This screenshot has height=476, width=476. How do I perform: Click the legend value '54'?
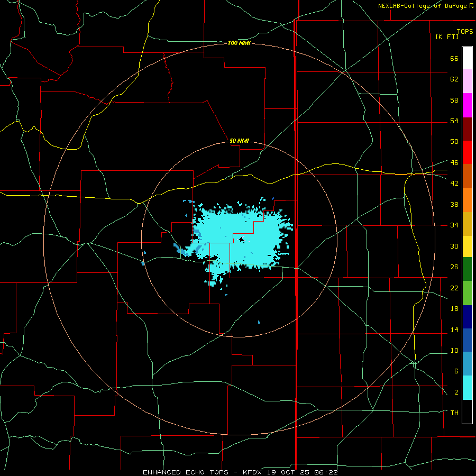454,121
